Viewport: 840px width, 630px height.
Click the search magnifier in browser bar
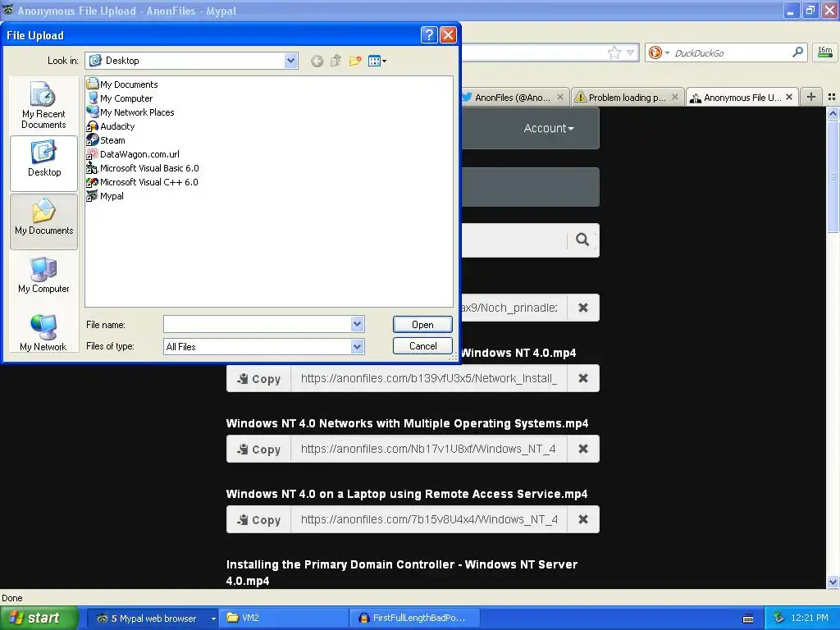[x=797, y=52]
